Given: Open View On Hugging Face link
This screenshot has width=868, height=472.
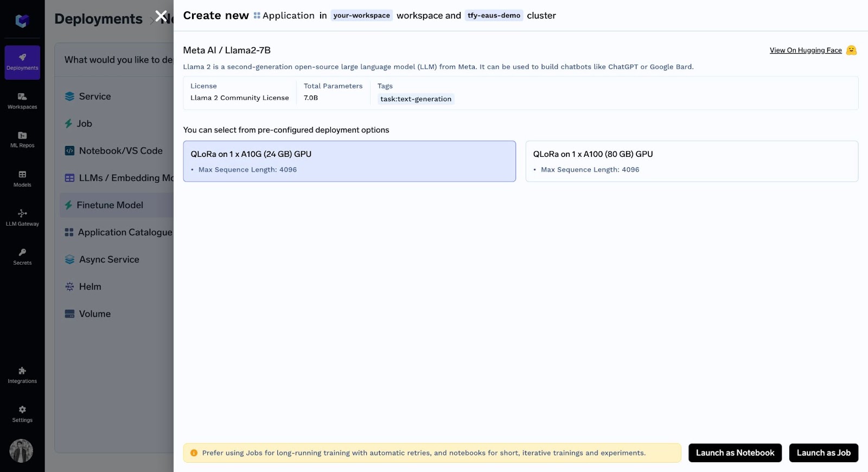Looking at the screenshot, I should point(806,50).
